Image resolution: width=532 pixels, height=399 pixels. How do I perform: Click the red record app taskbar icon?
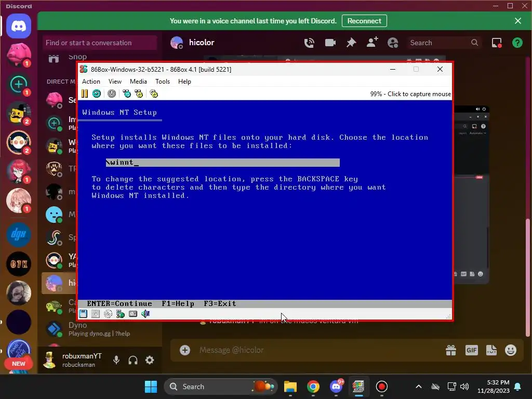382,387
